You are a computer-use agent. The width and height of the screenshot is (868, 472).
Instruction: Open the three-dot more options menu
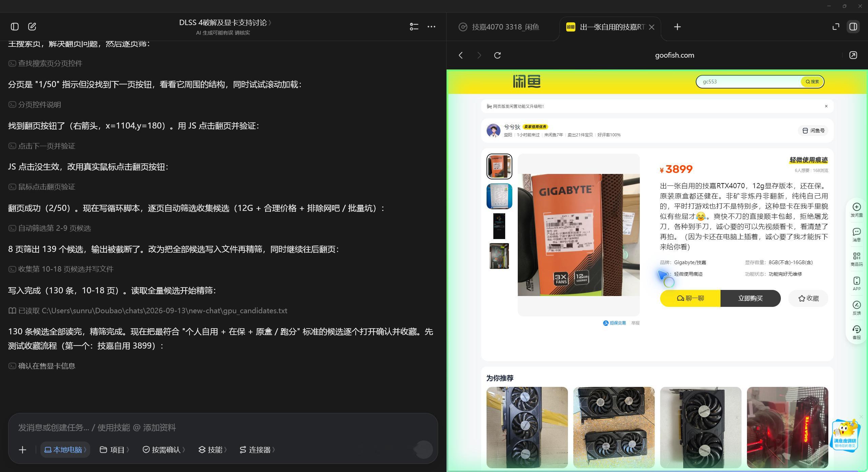[x=431, y=26]
